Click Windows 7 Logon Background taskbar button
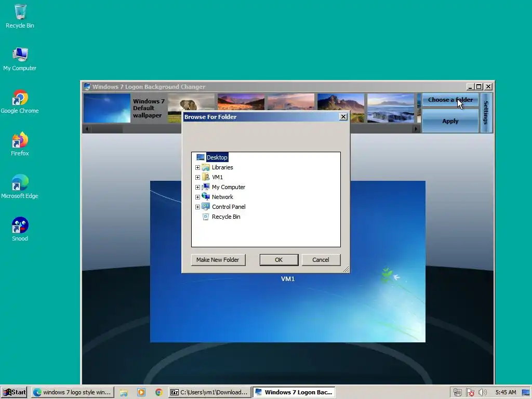 click(294, 392)
